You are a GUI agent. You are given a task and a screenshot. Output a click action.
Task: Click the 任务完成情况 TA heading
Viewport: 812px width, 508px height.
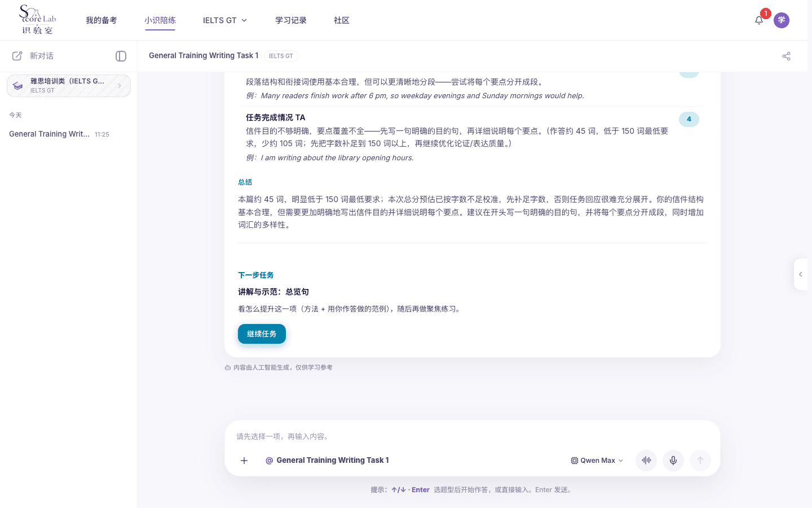click(x=276, y=117)
